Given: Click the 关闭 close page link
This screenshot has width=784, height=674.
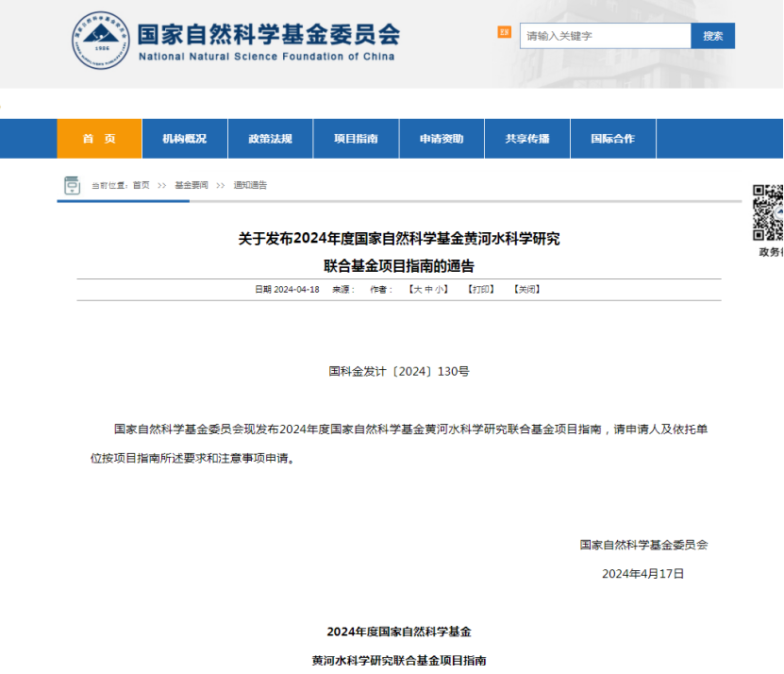Looking at the screenshot, I should click(x=526, y=290).
